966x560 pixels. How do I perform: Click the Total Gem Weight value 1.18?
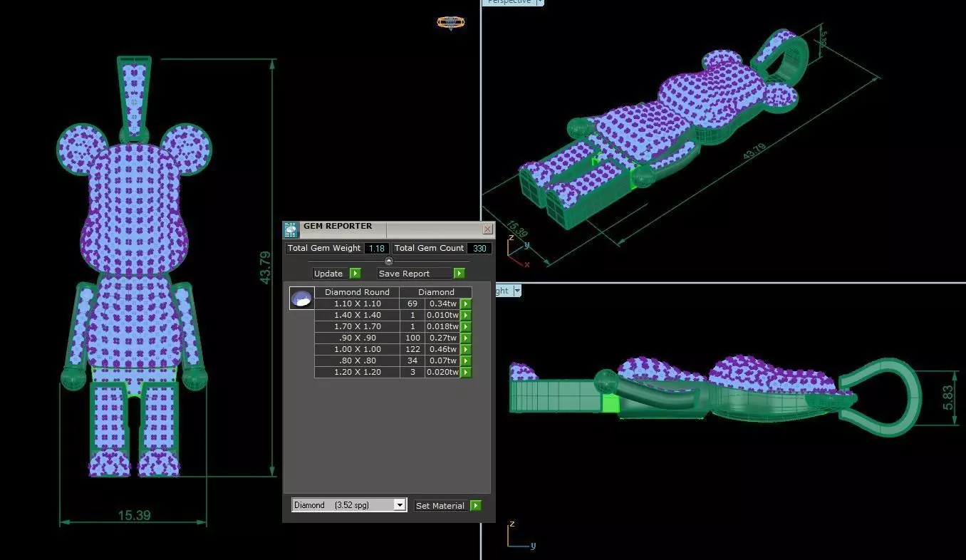pos(377,248)
